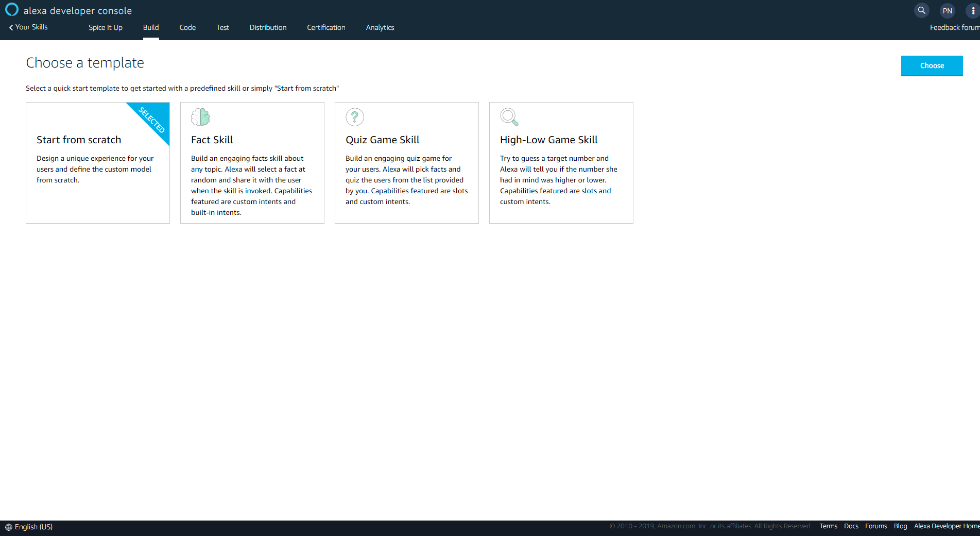
Task: Click the Choose a template heading
Action: [85, 63]
